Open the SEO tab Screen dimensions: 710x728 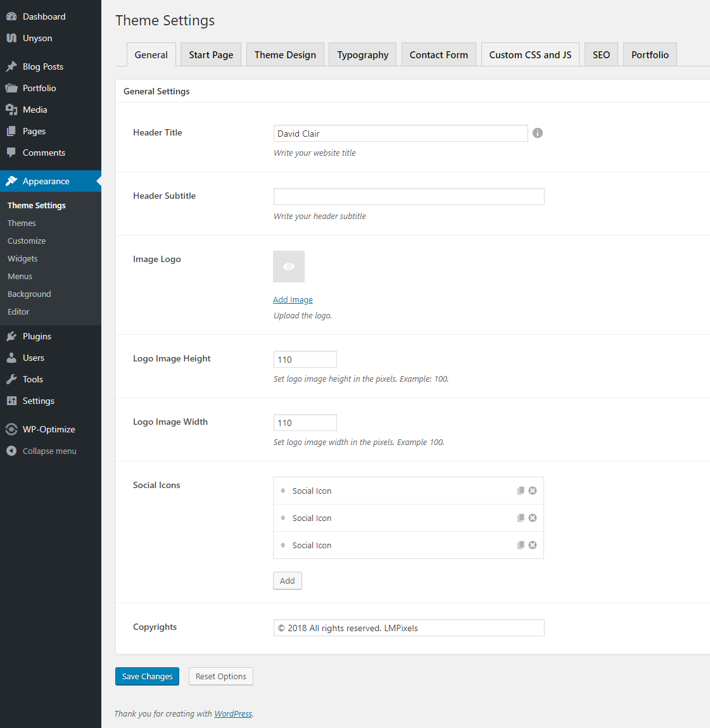pos(600,54)
